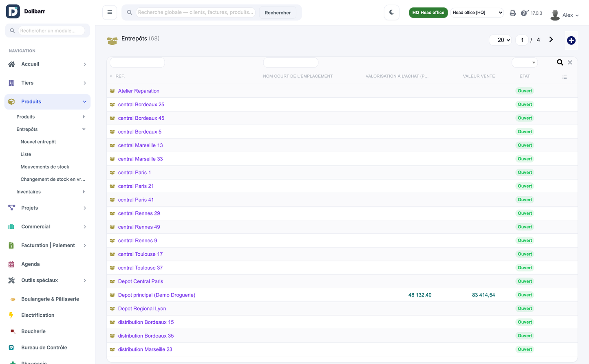This screenshot has height=364, width=589.
Task: Expand the Commercial menu chevron
Action: (85, 227)
